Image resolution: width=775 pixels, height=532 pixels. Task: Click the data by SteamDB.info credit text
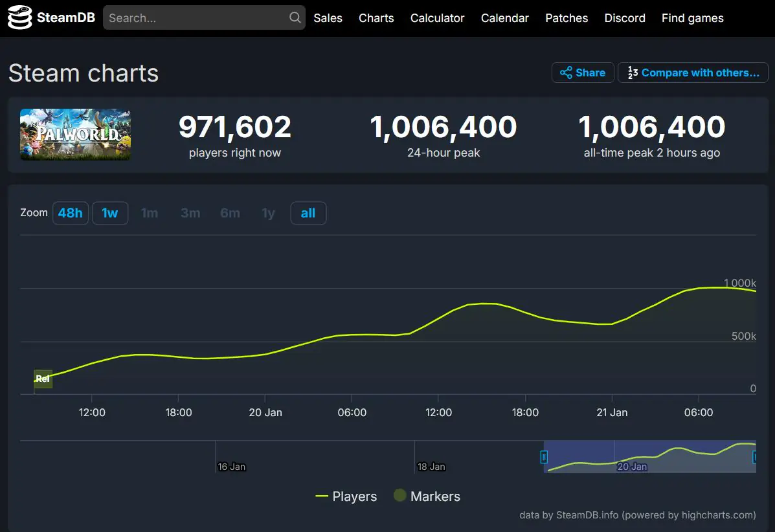[638, 515]
